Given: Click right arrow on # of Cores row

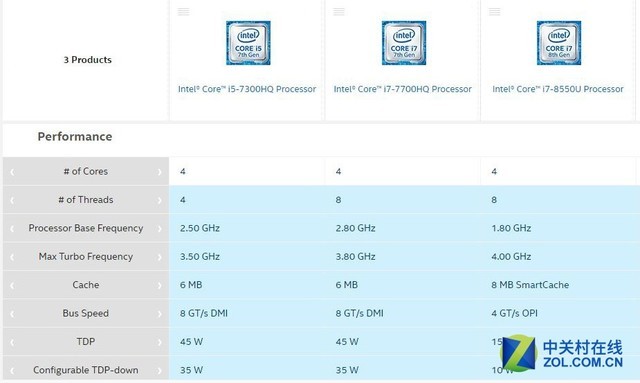Looking at the screenshot, I should tap(160, 172).
